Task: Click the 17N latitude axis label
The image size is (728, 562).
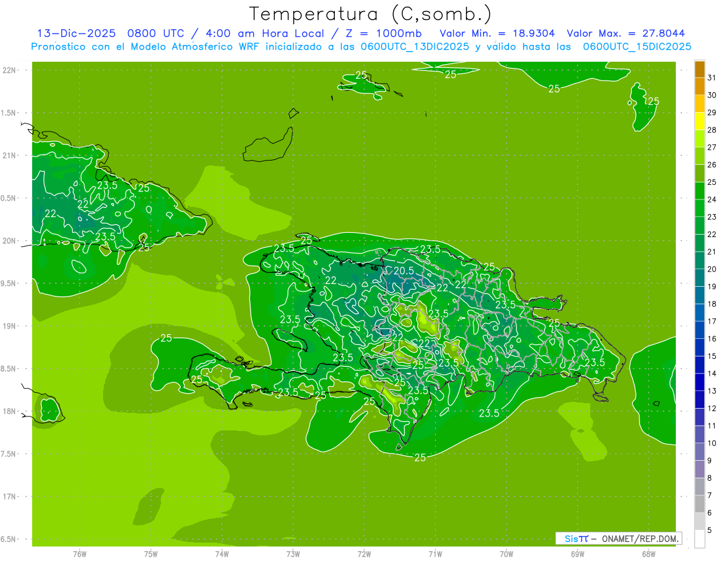Action: pos(9,497)
